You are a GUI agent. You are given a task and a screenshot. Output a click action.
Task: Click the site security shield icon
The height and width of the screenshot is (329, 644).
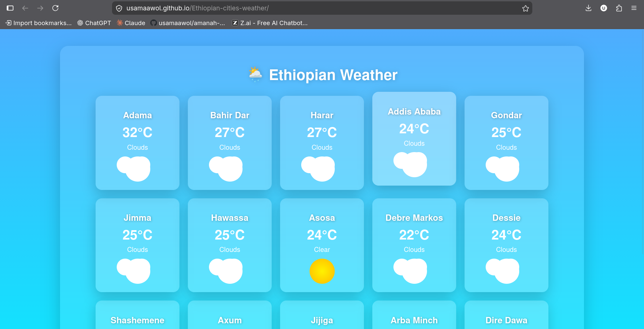(119, 8)
